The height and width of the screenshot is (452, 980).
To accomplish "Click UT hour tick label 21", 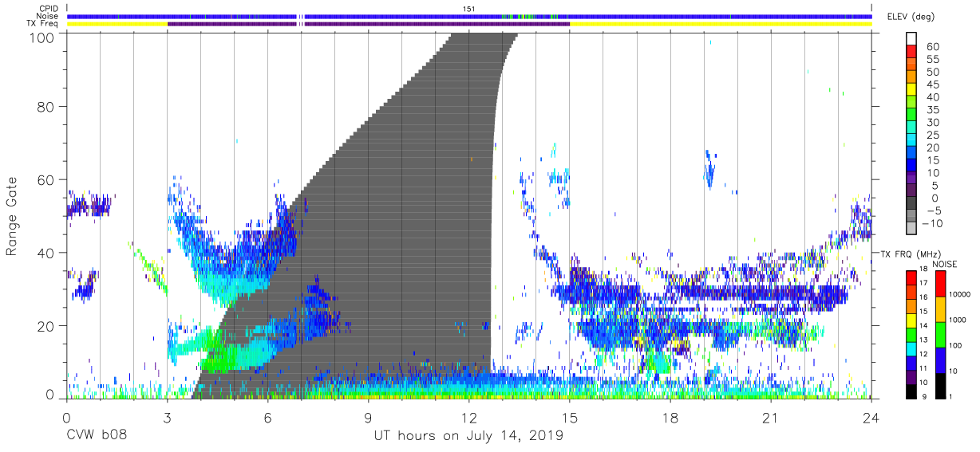I will coord(771,419).
